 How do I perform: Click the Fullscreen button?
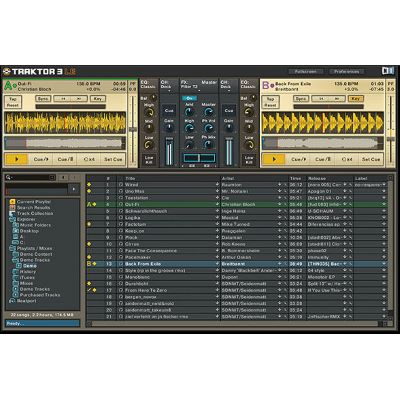point(306,71)
